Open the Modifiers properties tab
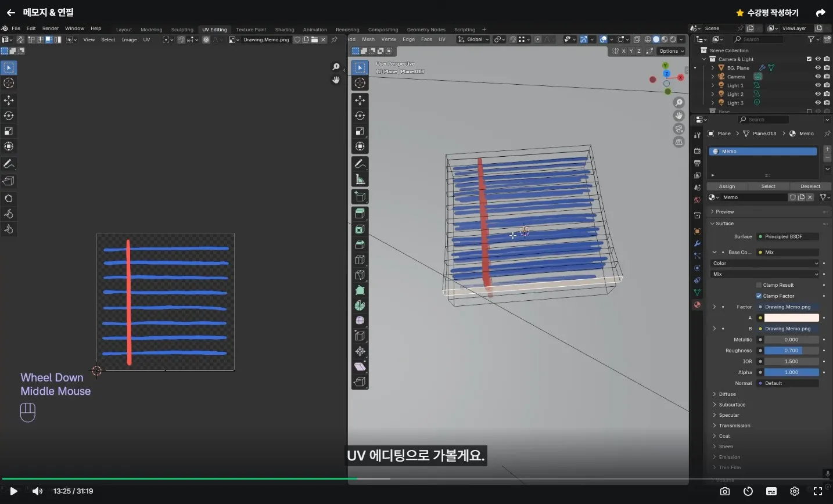Screen dimensions: 833x504 (697, 243)
